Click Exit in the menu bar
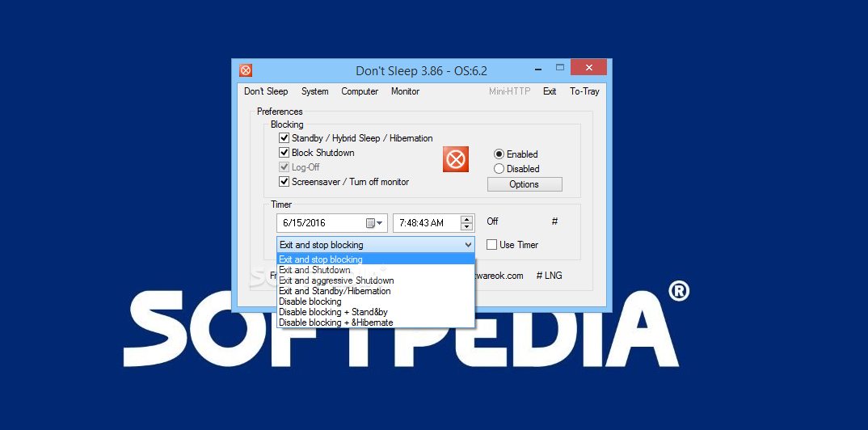868x430 pixels. pyautogui.click(x=550, y=91)
